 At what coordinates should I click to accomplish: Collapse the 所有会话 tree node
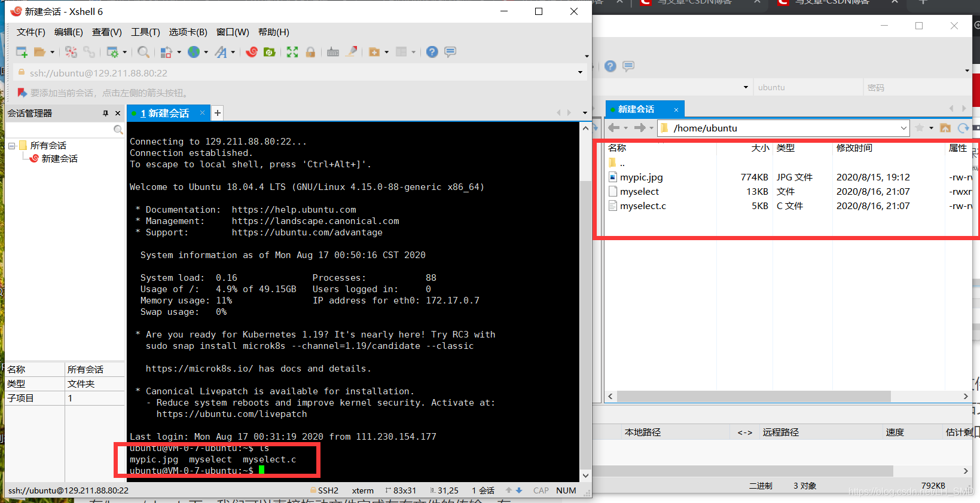coord(11,146)
